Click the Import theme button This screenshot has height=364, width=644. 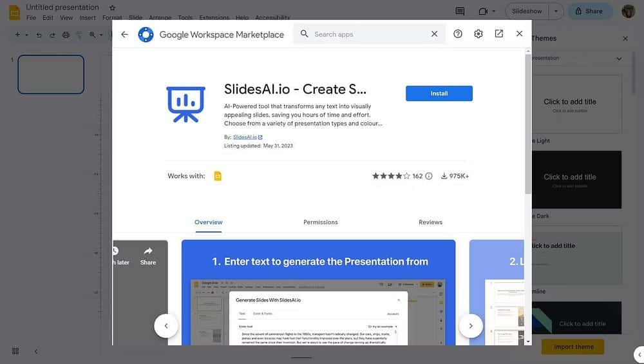click(x=573, y=347)
